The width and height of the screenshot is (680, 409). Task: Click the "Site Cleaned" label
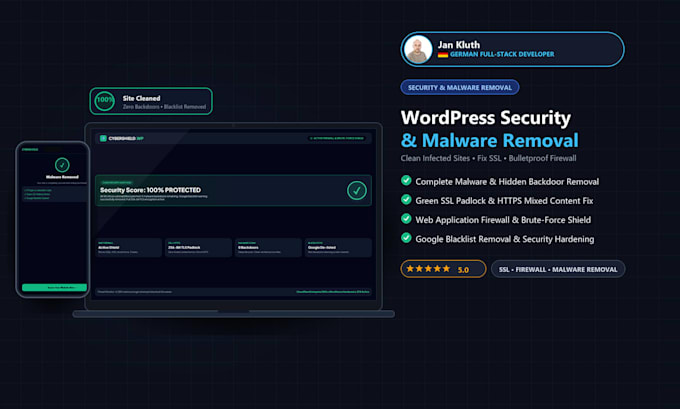click(141, 98)
